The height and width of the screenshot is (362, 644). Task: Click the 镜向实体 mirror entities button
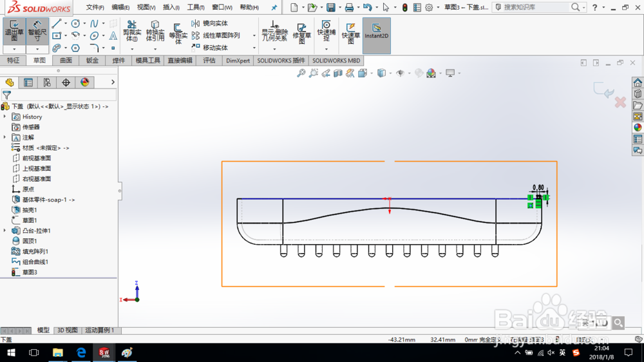210,23
